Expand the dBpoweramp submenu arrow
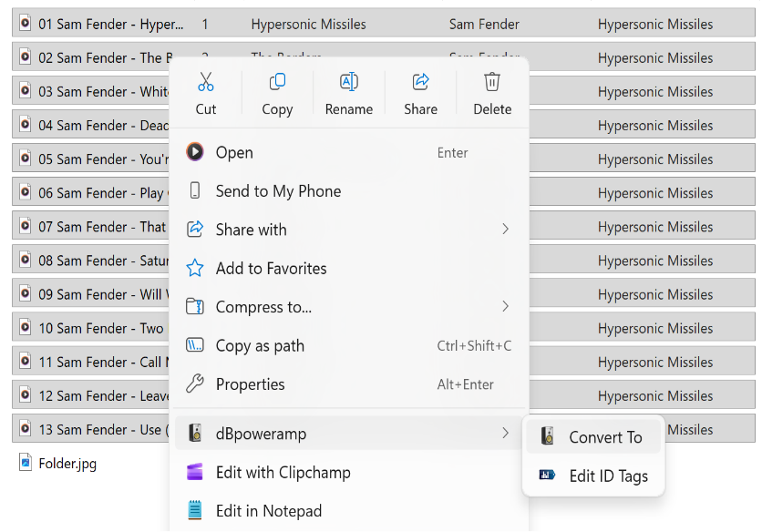The image size is (762, 532). 505,433
